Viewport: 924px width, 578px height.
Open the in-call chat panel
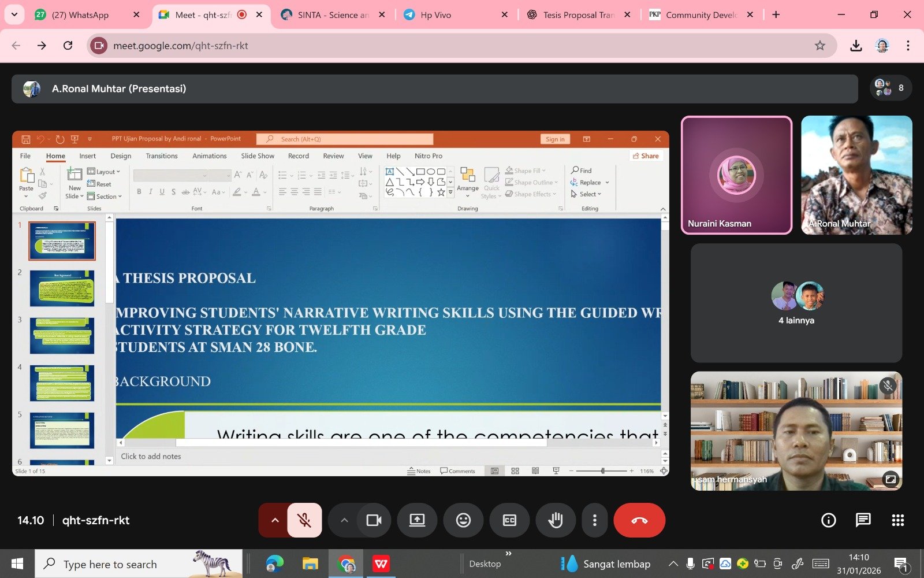(863, 520)
